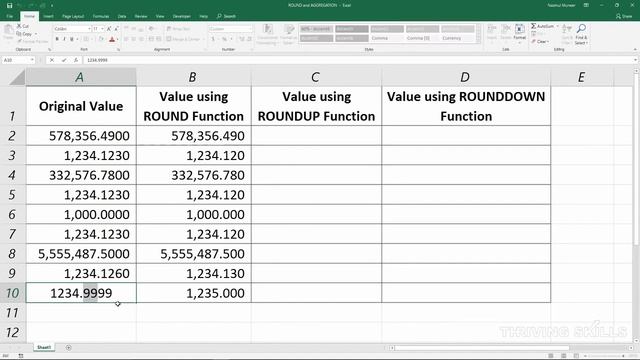Image resolution: width=640 pixels, height=360 pixels.
Task: Expand the formula bar
Action: click(x=636, y=60)
